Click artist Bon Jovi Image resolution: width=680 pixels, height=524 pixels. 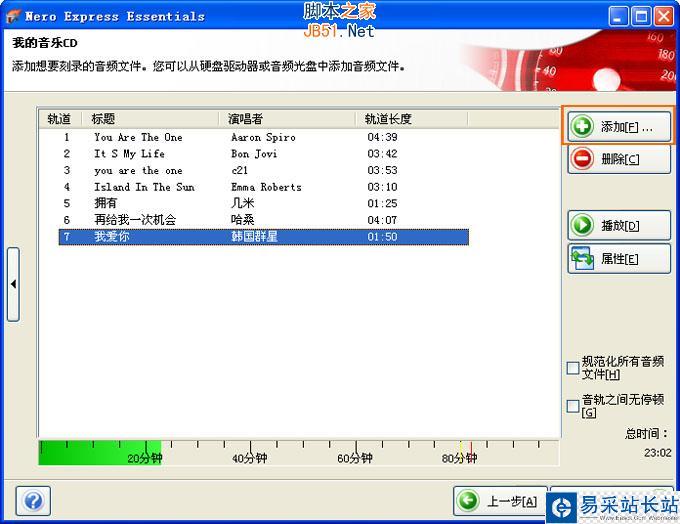[x=254, y=154]
